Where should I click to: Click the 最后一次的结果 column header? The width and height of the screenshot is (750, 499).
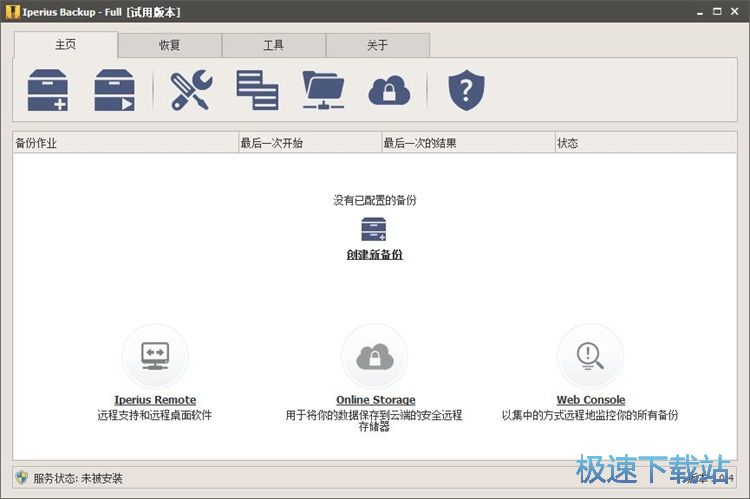pyautogui.click(x=468, y=143)
